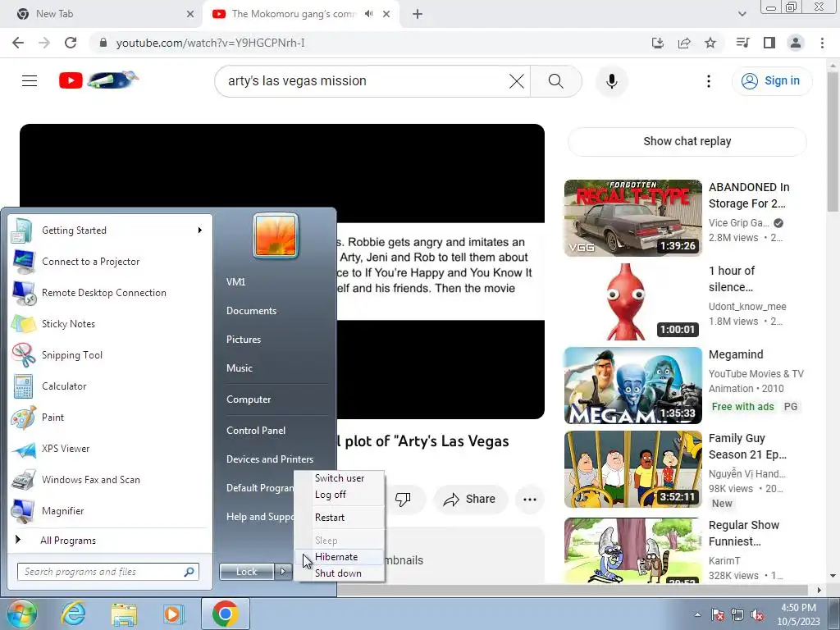840x630 pixels.
Task: Open Action Center flag tray icon
Action: pos(717,615)
